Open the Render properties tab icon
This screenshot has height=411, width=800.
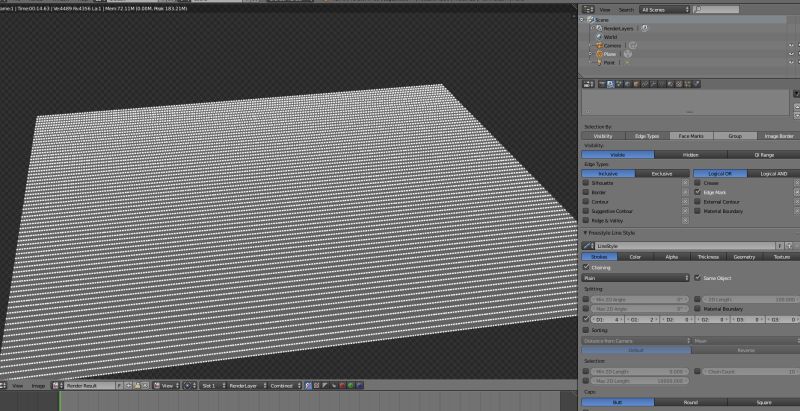click(602, 84)
